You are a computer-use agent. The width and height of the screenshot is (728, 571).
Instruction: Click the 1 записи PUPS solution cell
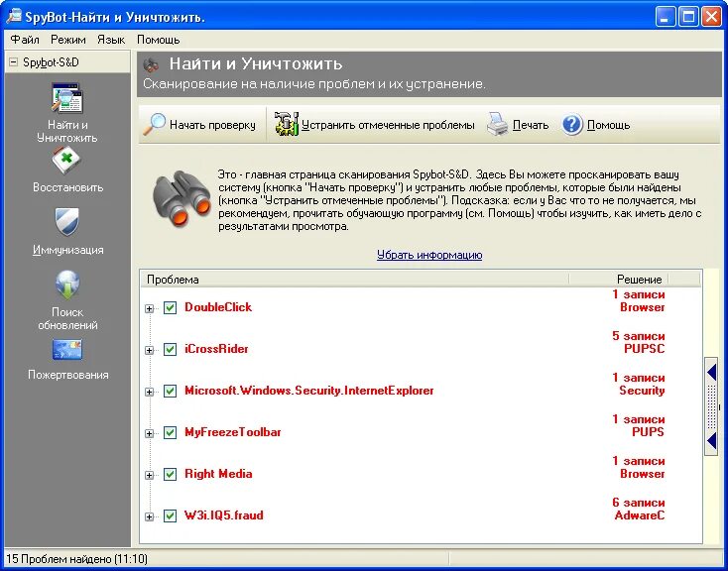click(x=639, y=425)
